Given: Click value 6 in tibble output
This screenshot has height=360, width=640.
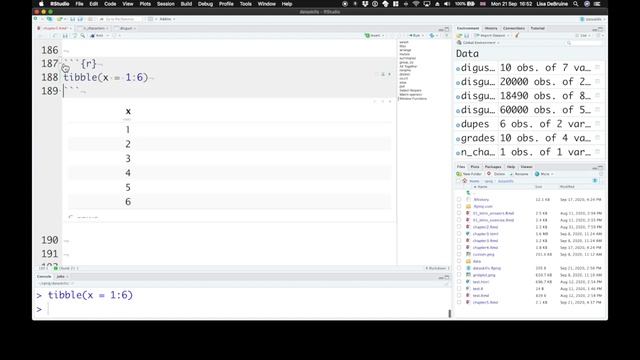Looking at the screenshot, I should (128, 202).
